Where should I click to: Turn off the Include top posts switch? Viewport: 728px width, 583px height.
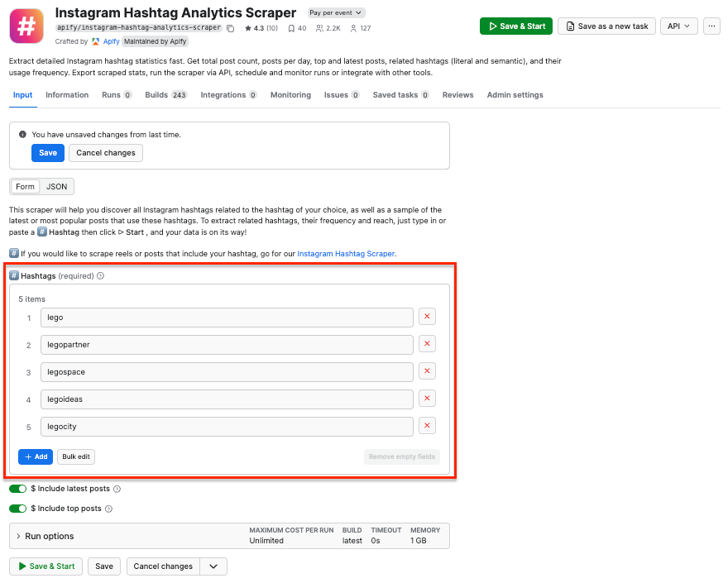tap(18, 509)
